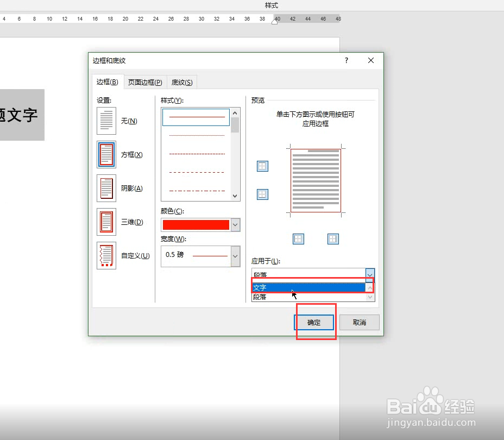The height and width of the screenshot is (440, 504).
Task: Choose the wide dashed line style
Action: point(196,173)
